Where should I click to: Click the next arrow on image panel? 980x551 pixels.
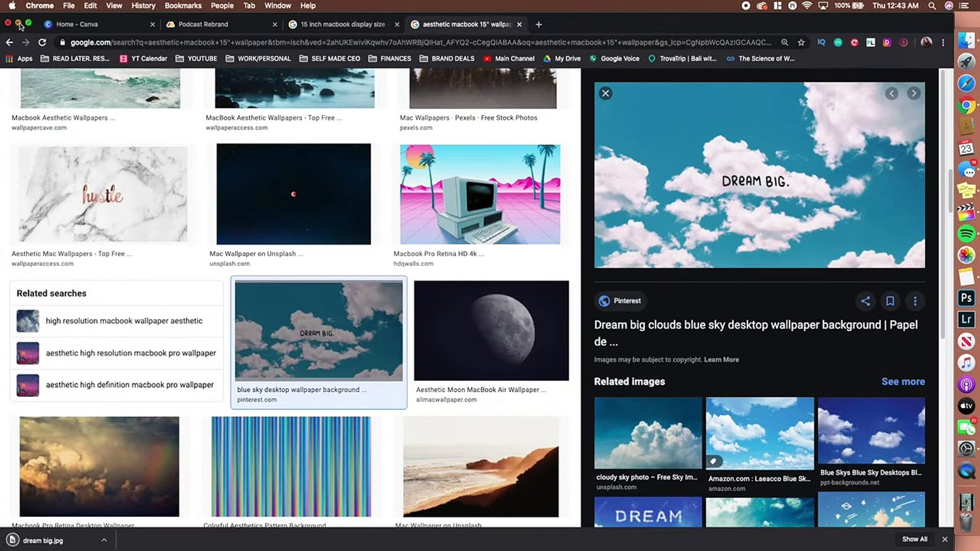tap(913, 93)
